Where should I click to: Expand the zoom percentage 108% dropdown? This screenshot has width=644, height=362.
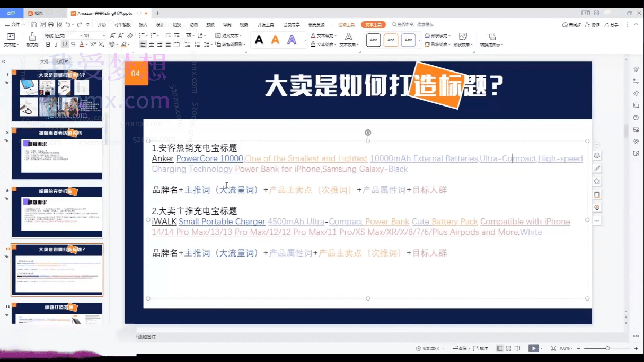567,348
